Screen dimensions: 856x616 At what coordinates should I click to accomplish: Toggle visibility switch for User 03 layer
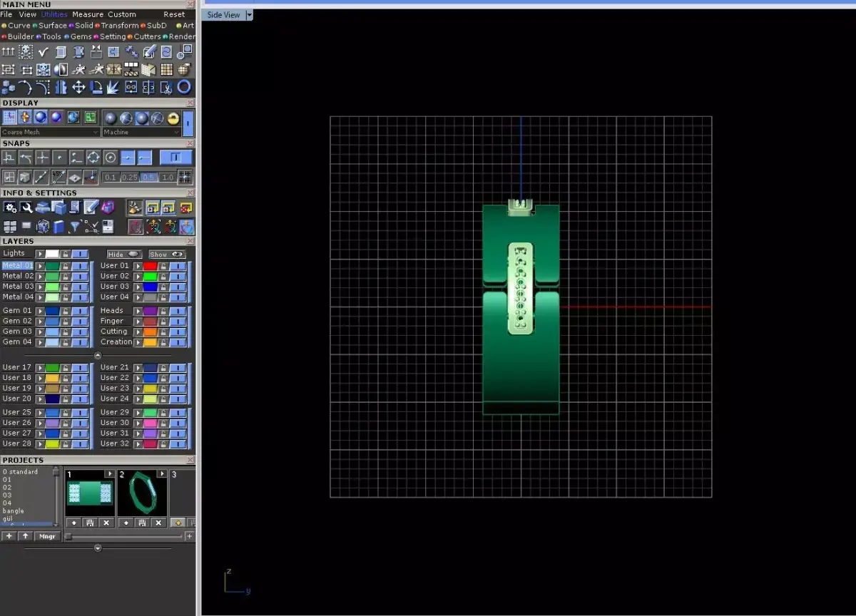(177, 286)
